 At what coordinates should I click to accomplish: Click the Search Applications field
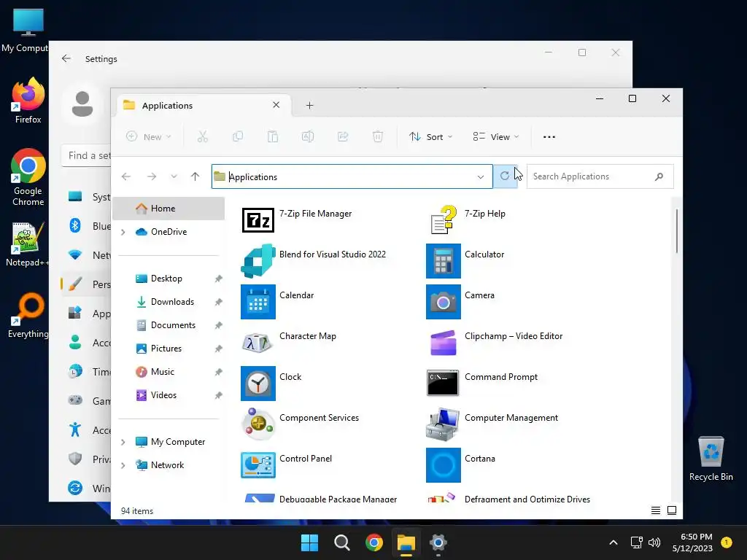coord(600,176)
